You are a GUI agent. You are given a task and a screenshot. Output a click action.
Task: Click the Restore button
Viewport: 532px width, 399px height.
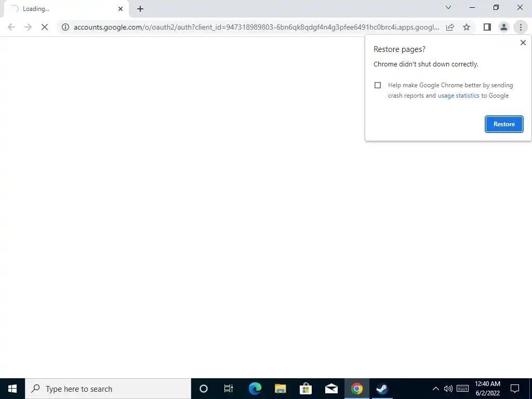point(504,124)
